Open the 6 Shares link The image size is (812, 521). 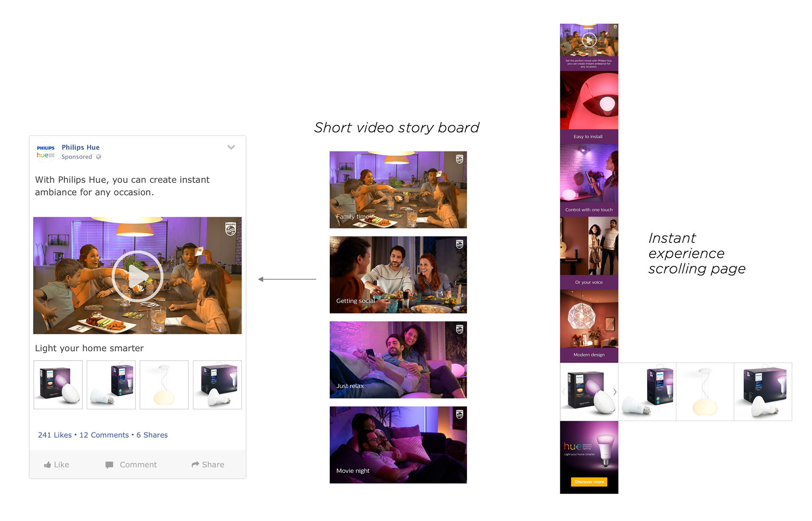(152, 435)
